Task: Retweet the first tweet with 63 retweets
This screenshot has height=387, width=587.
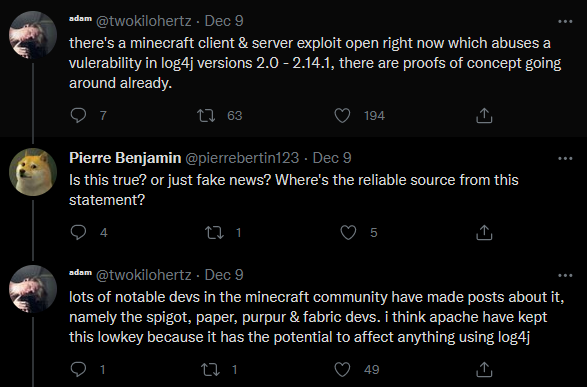Action: (x=206, y=115)
